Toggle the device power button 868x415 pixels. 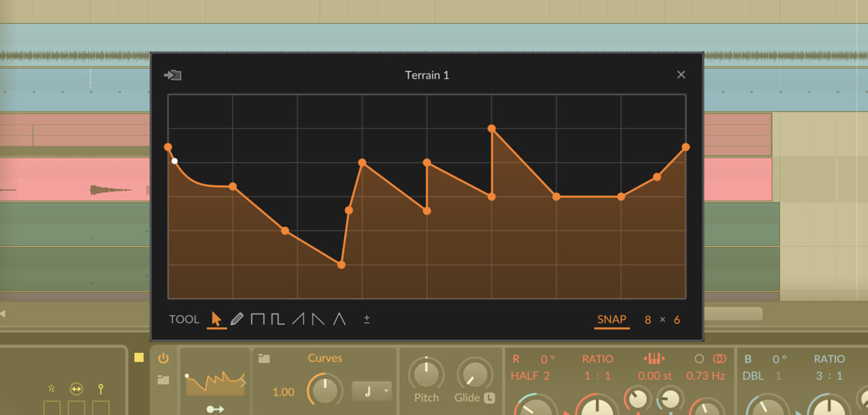click(x=162, y=358)
